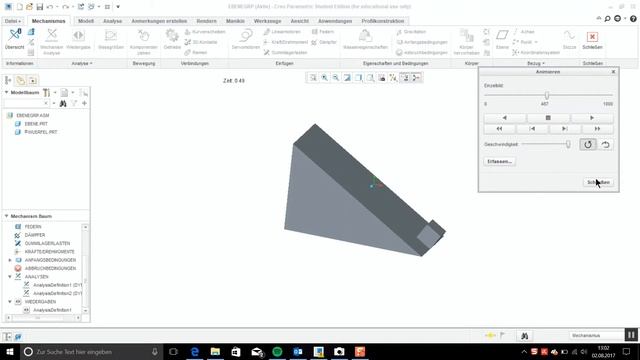Click the Geschwindigkeit speed slider handle
640x360 pixels.
tap(568, 144)
